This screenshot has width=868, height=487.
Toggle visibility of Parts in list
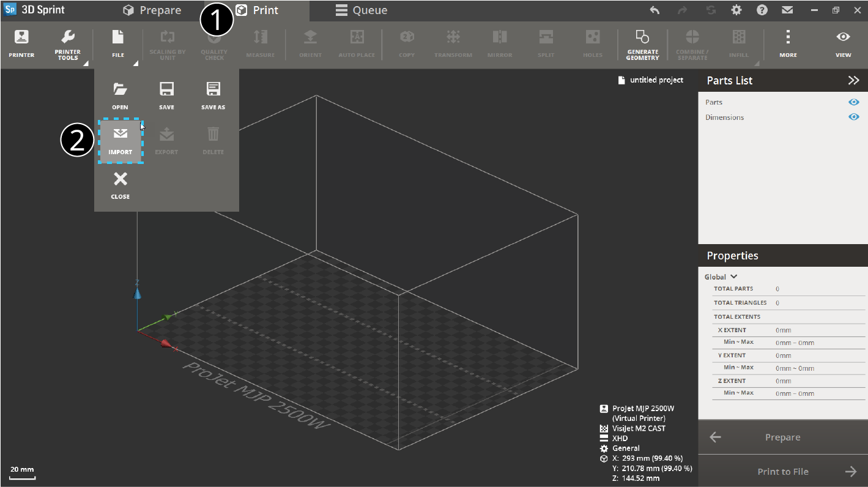[x=854, y=102]
